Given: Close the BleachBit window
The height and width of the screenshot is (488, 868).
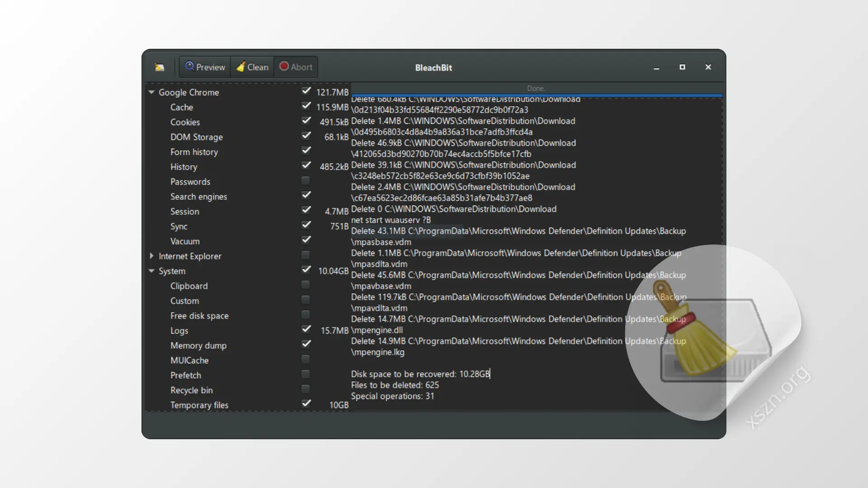Looking at the screenshot, I should (708, 67).
